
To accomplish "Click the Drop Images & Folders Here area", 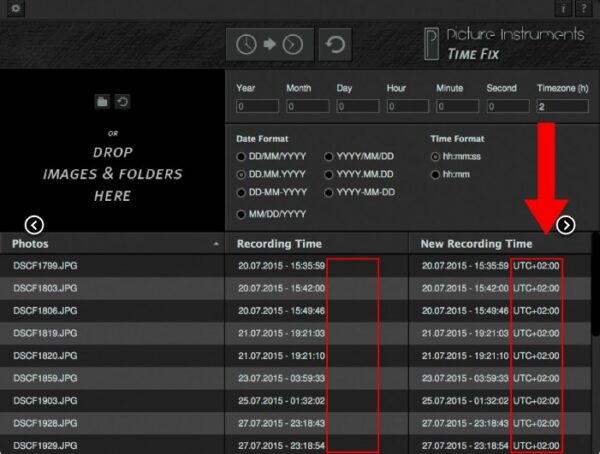I will tap(112, 150).
